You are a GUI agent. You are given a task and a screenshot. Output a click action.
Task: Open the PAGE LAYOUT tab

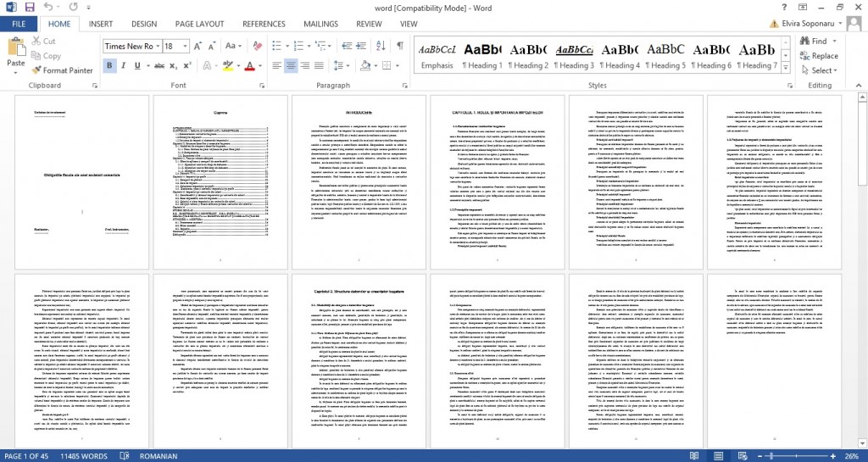[199, 24]
